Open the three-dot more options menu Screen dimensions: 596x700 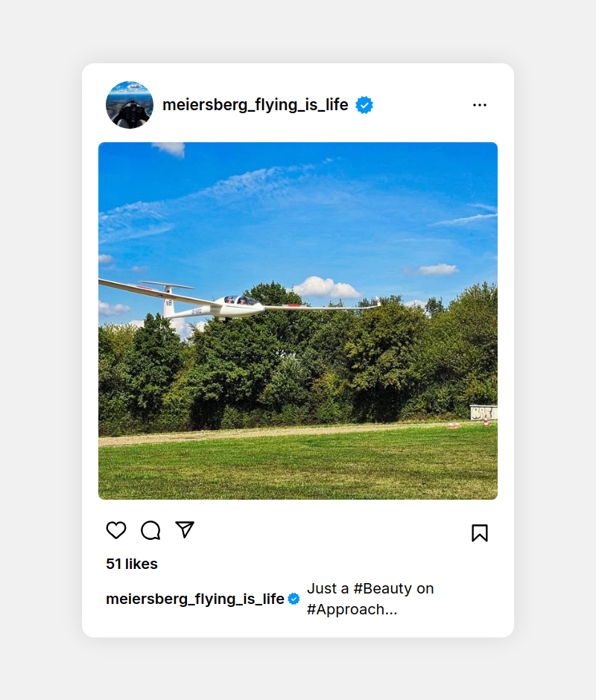480,105
